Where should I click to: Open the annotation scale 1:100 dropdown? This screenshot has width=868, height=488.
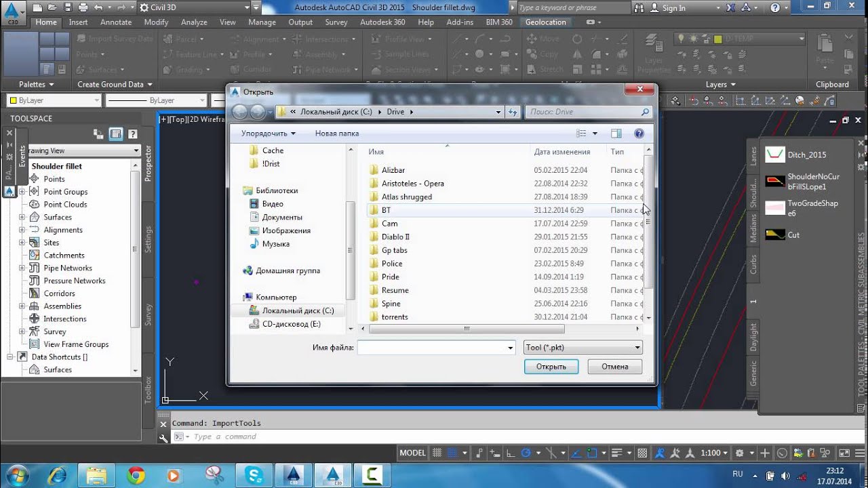tap(714, 453)
